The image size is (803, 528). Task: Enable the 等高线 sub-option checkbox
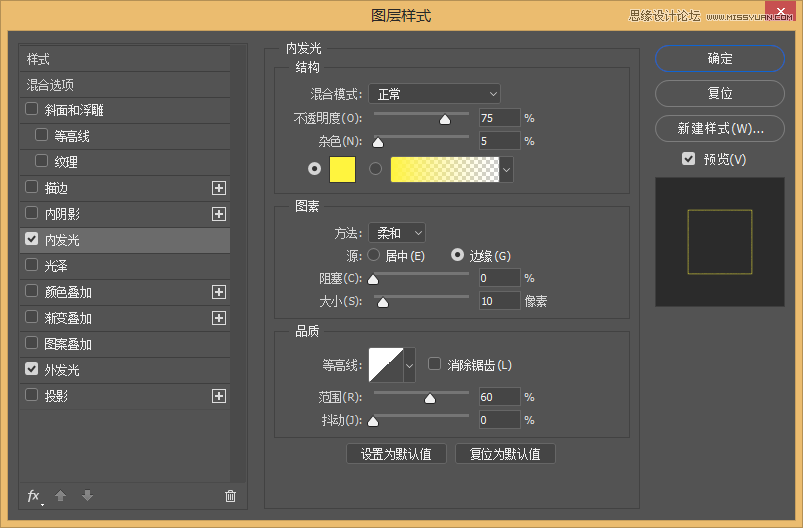pos(41,135)
